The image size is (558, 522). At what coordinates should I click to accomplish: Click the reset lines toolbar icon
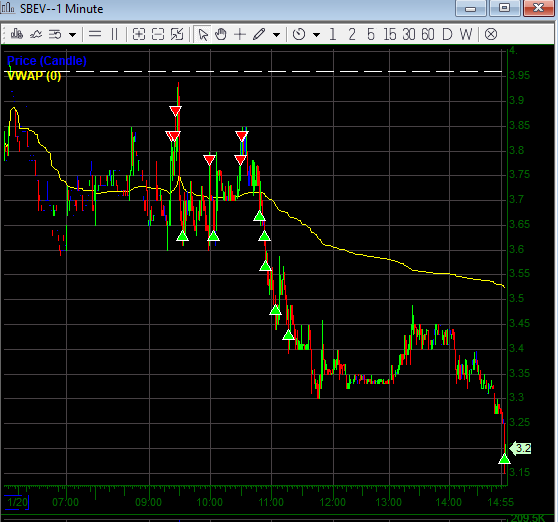[55, 35]
